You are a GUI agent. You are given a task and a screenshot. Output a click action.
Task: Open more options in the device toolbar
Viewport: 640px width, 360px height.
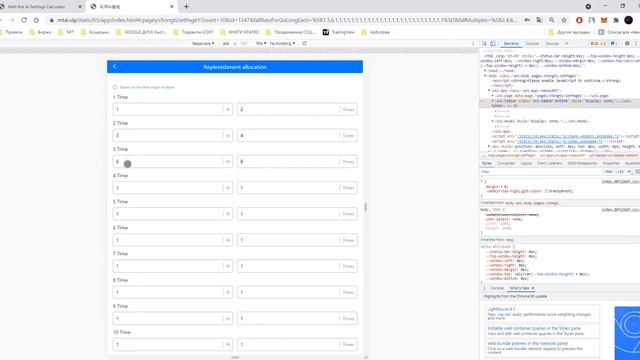pos(473,44)
